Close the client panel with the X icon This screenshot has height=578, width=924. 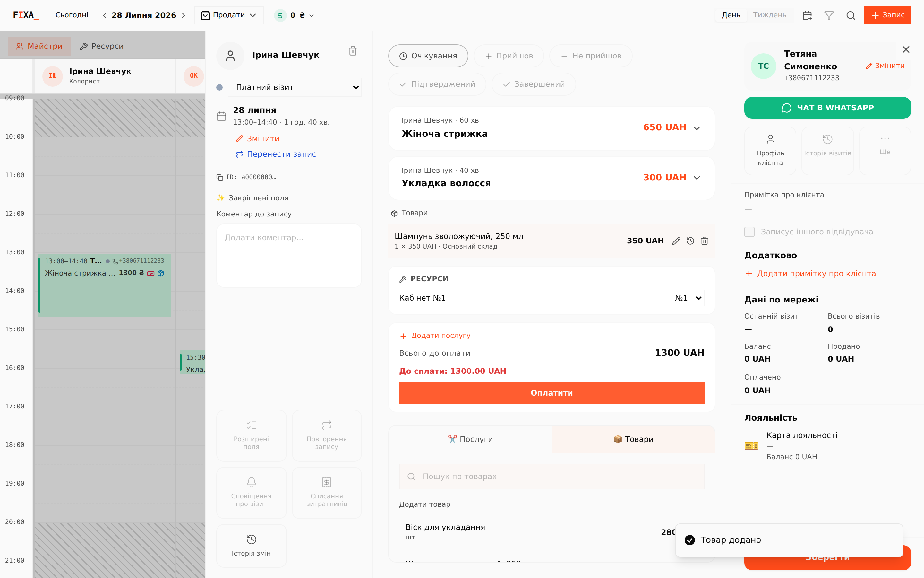pos(906,50)
